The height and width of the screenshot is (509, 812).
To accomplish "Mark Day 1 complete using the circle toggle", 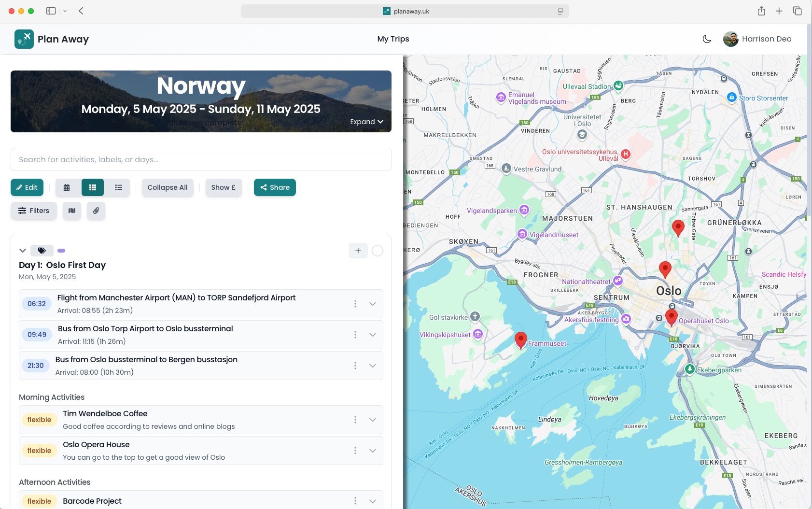I will 377,250.
